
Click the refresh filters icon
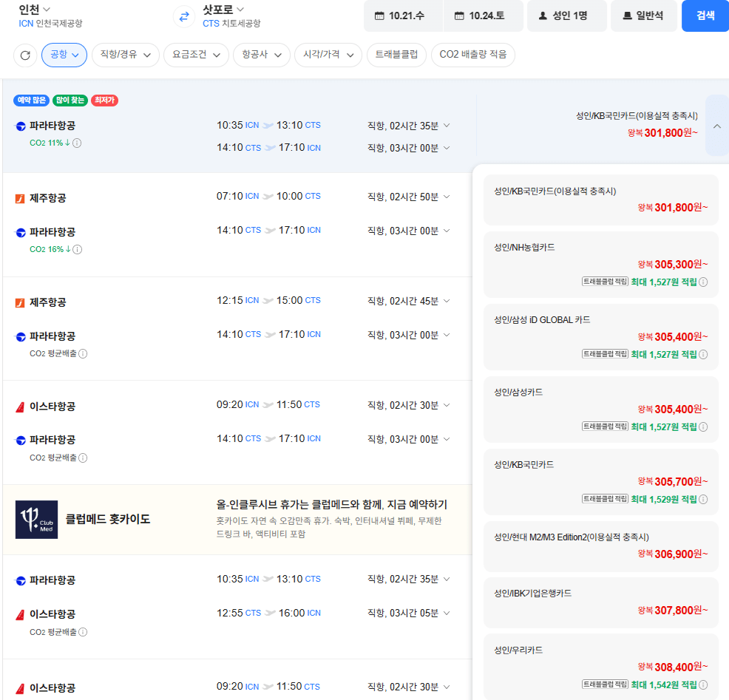[x=25, y=55]
